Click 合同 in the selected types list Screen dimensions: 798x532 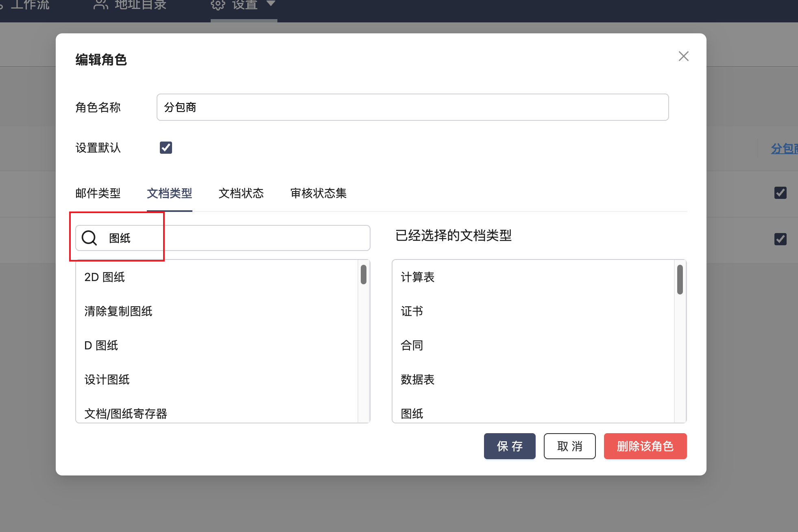point(412,346)
